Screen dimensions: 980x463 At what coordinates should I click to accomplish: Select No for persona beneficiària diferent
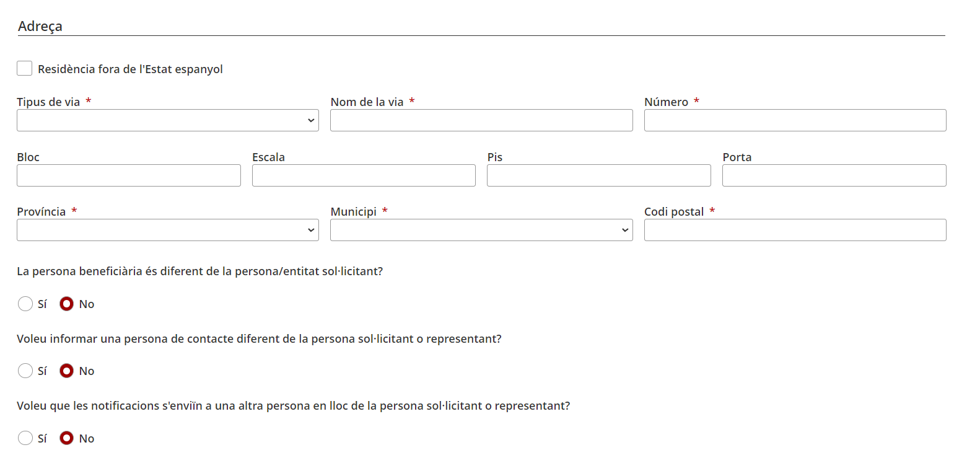(x=67, y=304)
